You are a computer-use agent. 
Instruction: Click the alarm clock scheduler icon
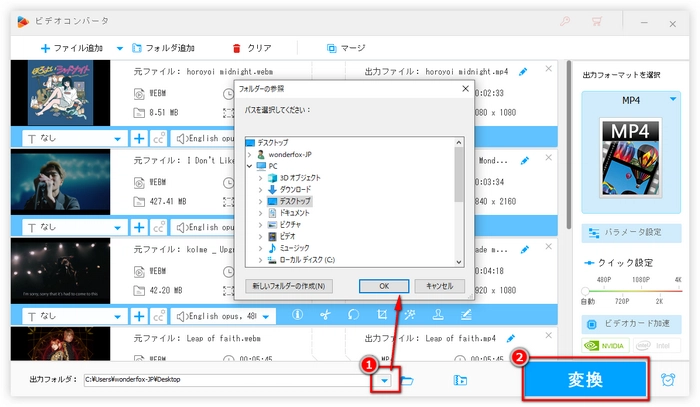(668, 380)
